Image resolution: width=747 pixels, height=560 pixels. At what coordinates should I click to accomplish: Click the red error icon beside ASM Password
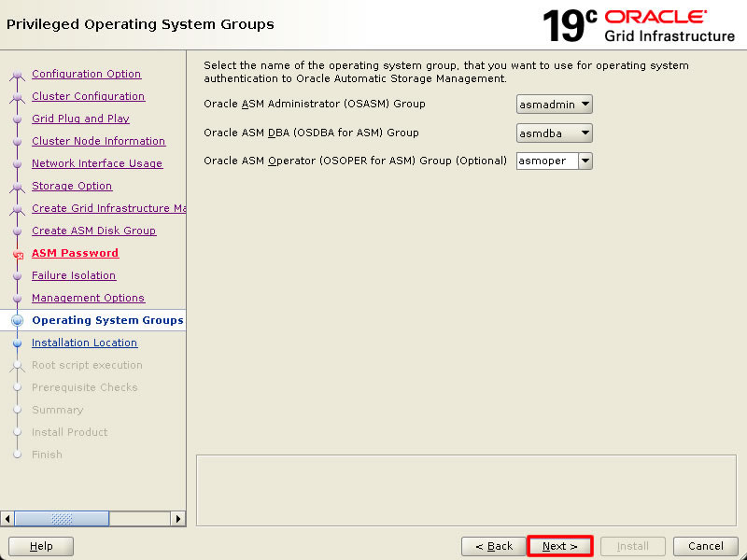(18, 254)
